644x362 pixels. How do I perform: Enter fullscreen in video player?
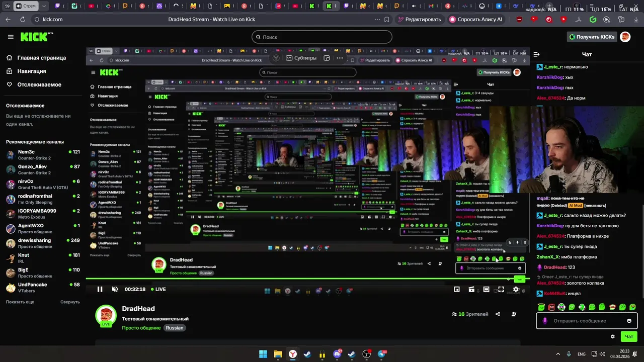[x=501, y=289]
